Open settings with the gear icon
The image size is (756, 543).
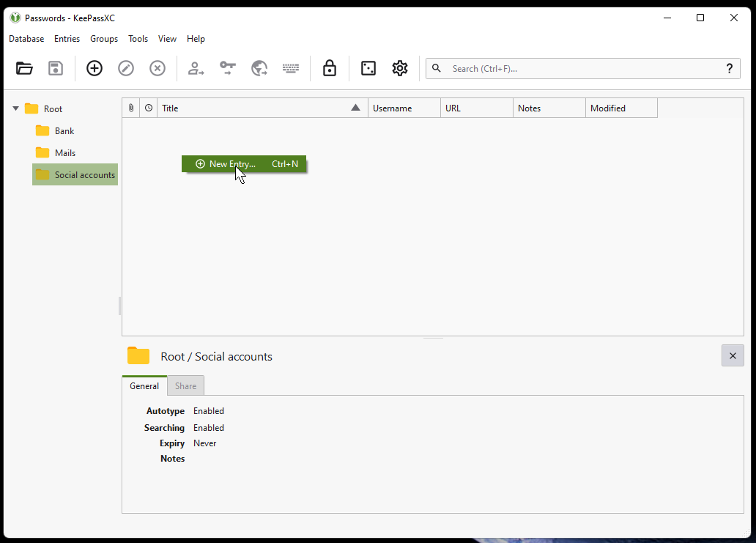pyautogui.click(x=400, y=68)
